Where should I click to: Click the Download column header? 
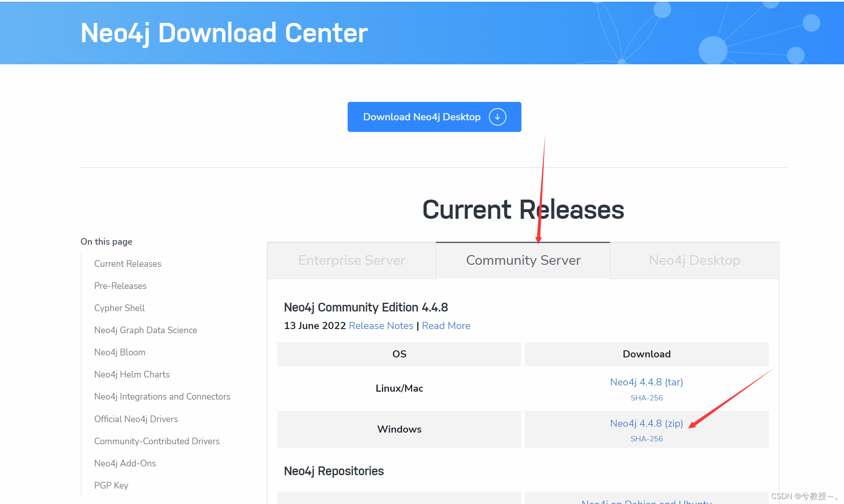click(x=646, y=354)
